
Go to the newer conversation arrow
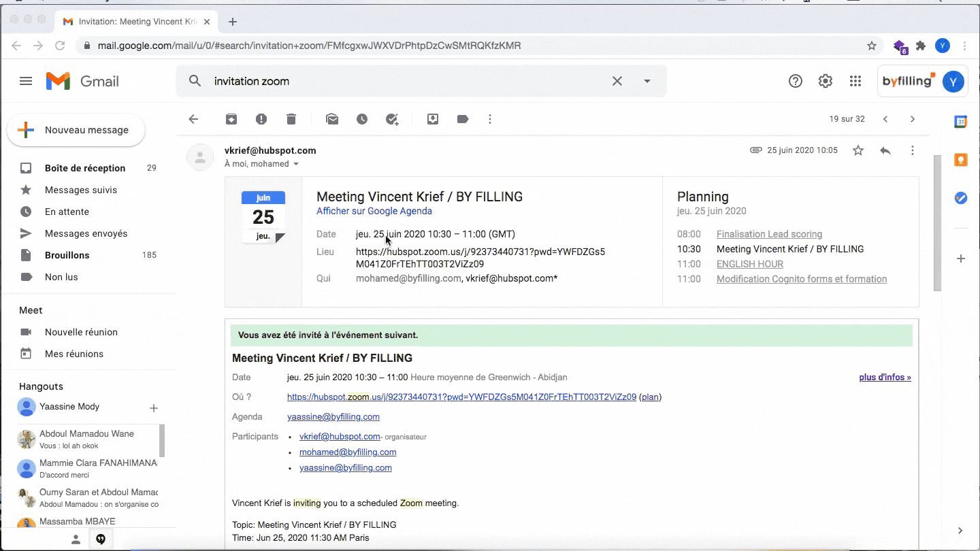(885, 119)
